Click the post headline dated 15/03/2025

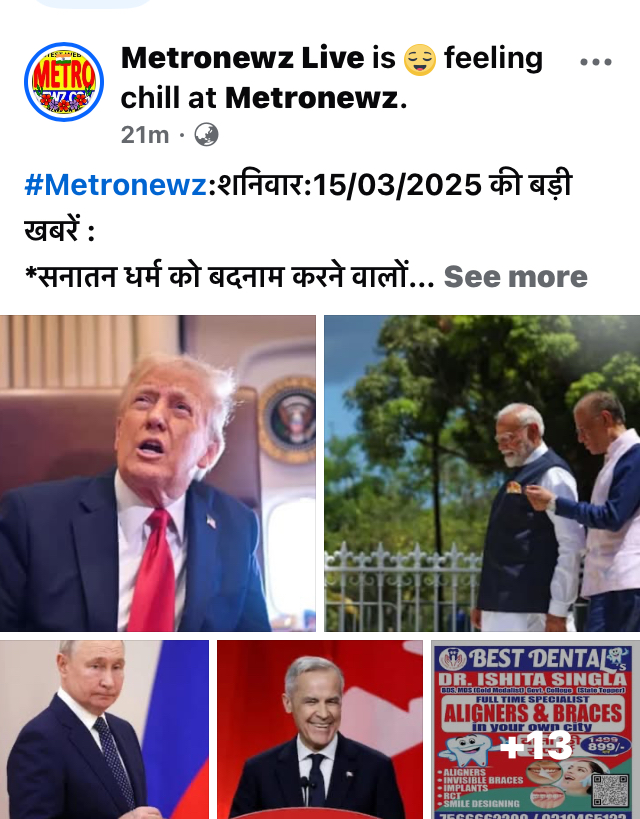pos(298,207)
